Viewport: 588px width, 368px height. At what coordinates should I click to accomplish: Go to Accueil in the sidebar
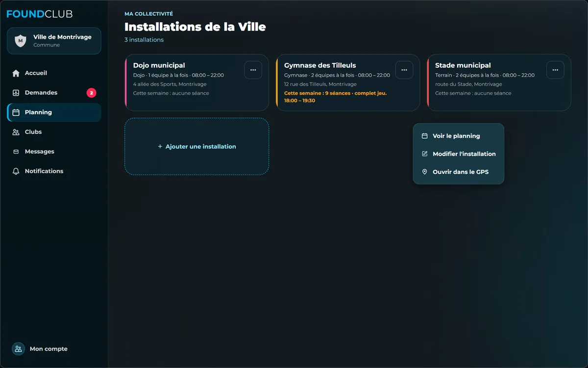54,73
